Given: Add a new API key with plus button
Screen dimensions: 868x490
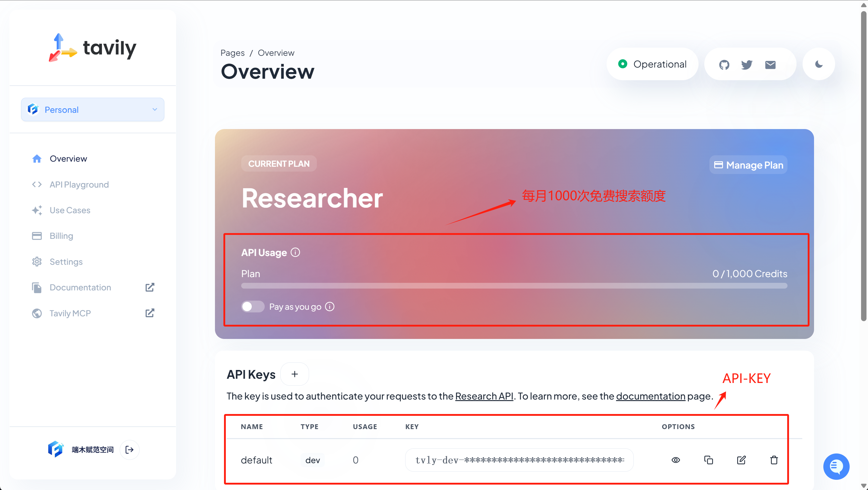Looking at the screenshot, I should point(295,374).
